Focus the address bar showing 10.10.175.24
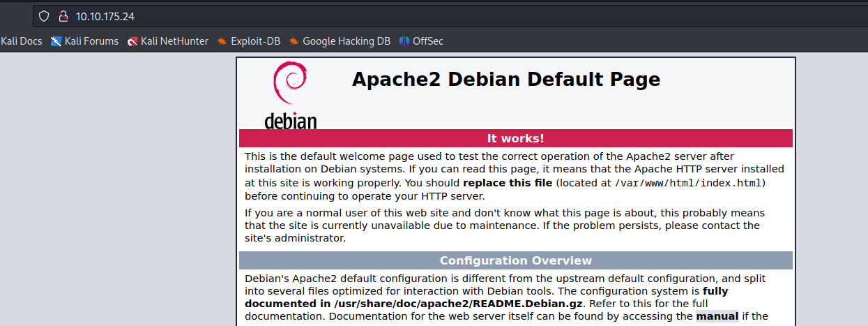This screenshot has width=868, height=326. tap(446, 16)
